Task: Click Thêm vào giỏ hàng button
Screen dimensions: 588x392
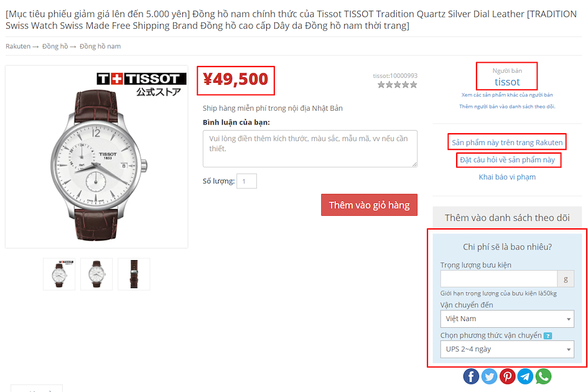Action: [369, 205]
